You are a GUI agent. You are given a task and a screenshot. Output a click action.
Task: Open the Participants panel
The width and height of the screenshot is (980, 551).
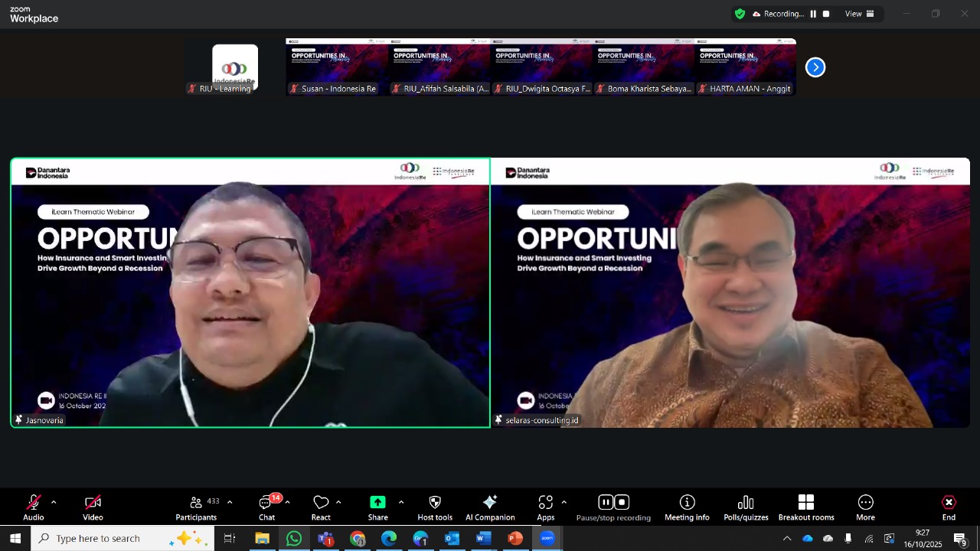196,507
